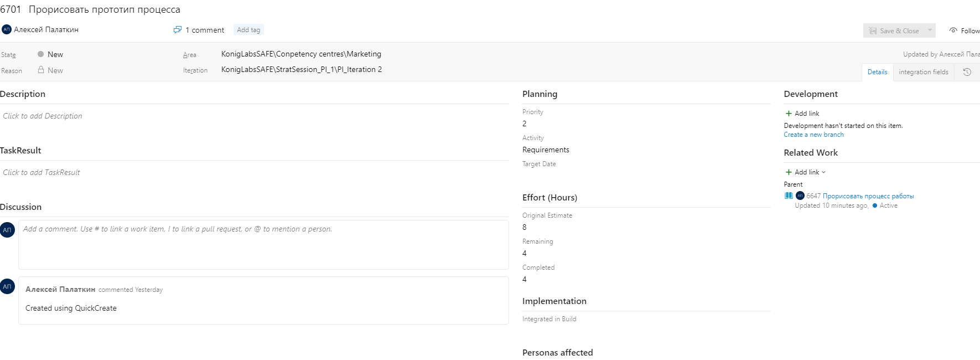Click the eye icon on the Follow button
Image resolution: width=980 pixels, height=360 pixels.
click(x=953, y=30)
